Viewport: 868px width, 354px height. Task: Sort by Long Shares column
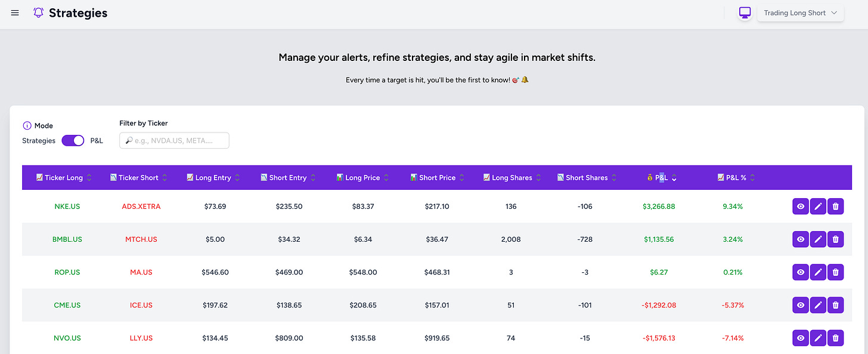point(512,177)
